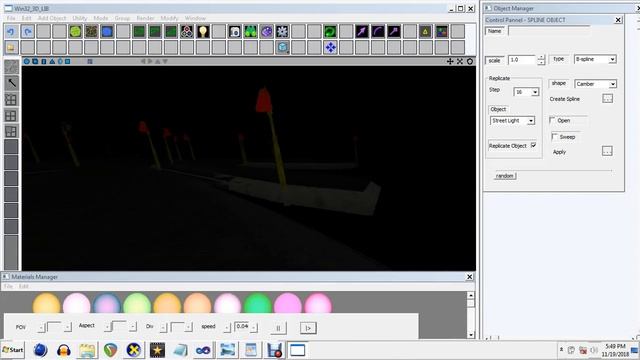Click the speed decrease arrow left of 0.04
Screen dimensions: 640x360
coord(228,327)
